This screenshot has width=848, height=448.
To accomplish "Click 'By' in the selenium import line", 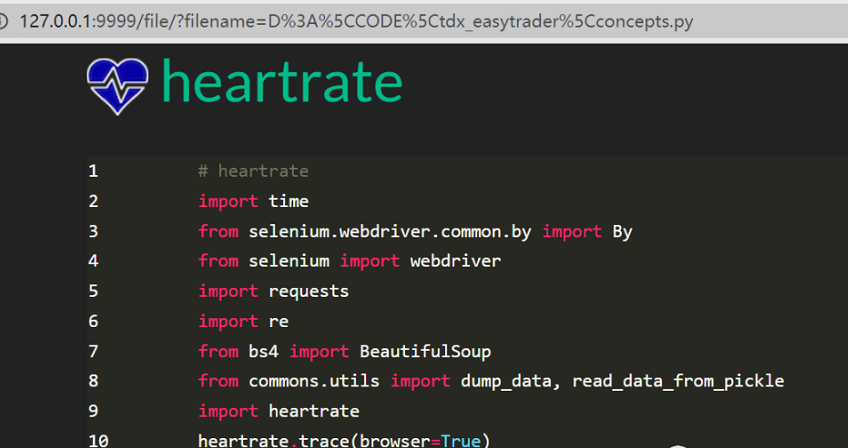I will pyautogui.click(x=622, y=232).
